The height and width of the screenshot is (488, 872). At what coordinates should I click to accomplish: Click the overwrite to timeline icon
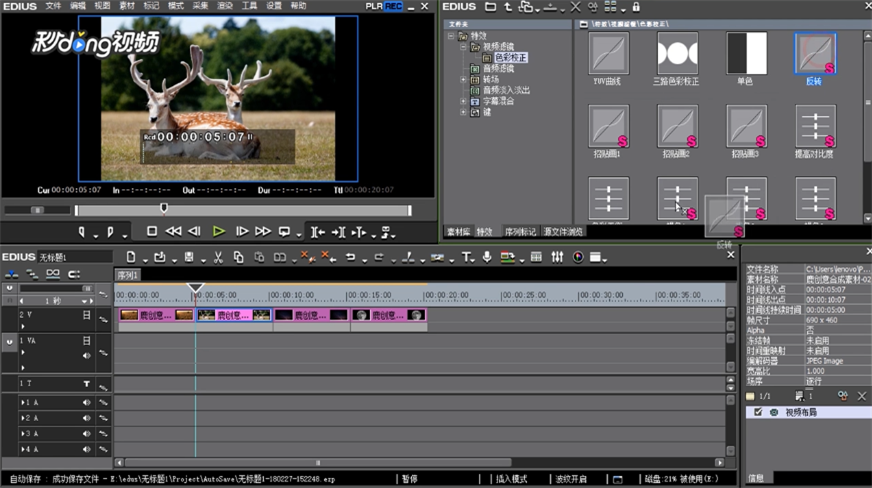[x=339, y=232]
